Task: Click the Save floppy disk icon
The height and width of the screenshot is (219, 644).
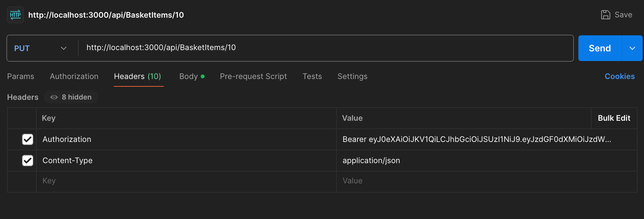Action: point(605,15)
